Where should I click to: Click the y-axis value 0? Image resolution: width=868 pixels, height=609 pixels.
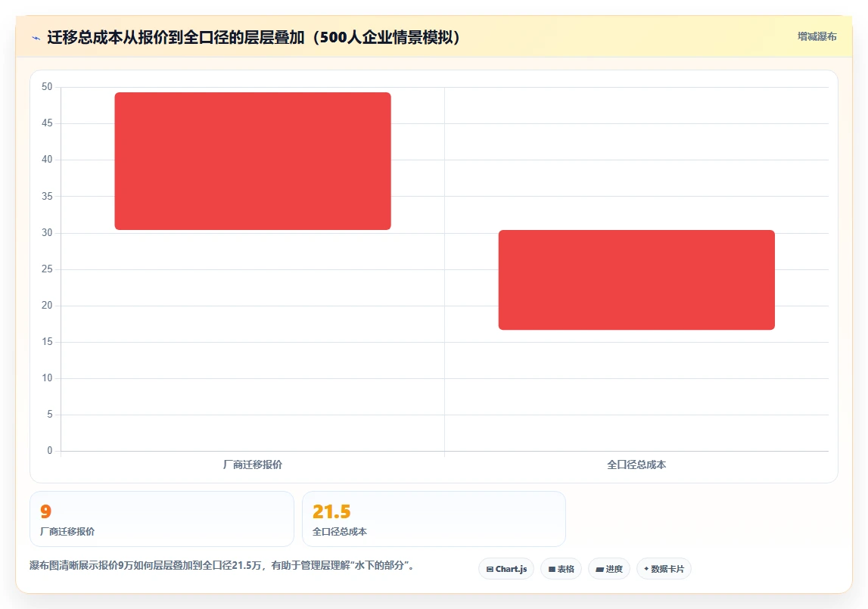pos(50,451)
